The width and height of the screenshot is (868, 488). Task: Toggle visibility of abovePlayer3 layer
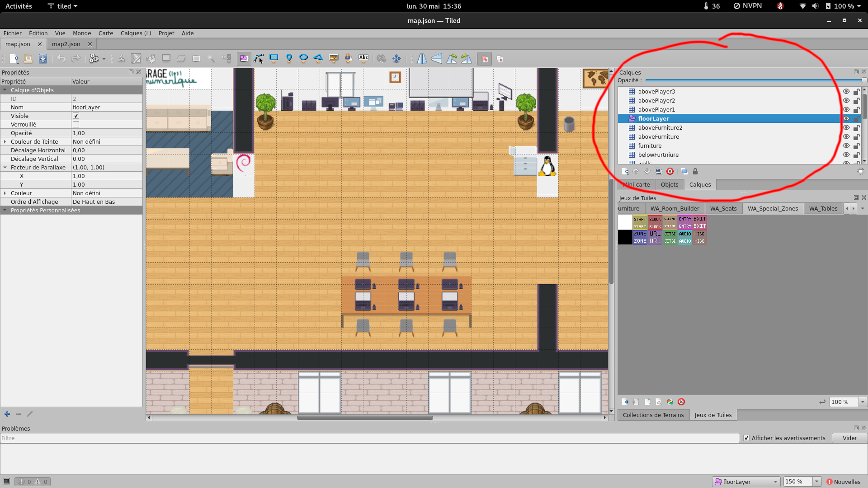846,91
